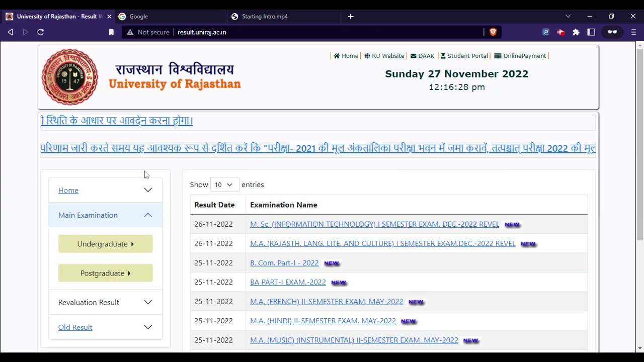Collapse the Main Examination section chevron

[148, 215]
